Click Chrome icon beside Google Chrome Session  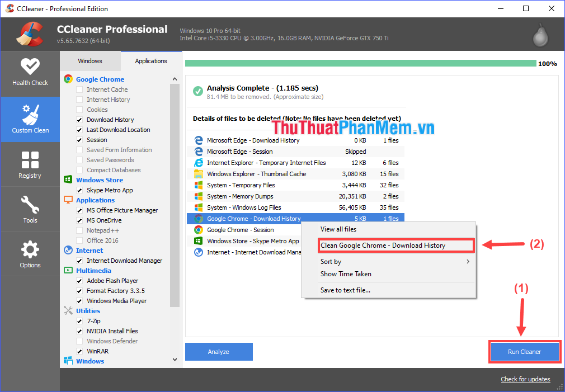[199, 229]
